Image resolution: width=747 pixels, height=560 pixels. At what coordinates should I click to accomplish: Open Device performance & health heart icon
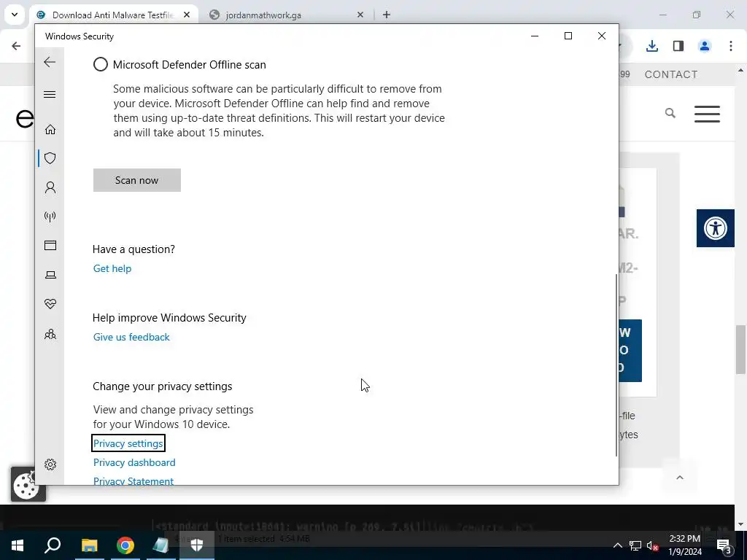pos(50,304)
